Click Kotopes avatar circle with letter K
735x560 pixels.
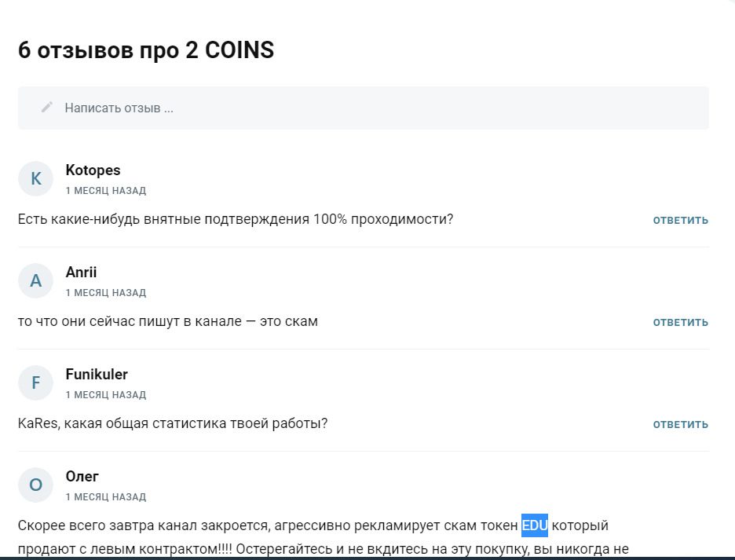35,179
